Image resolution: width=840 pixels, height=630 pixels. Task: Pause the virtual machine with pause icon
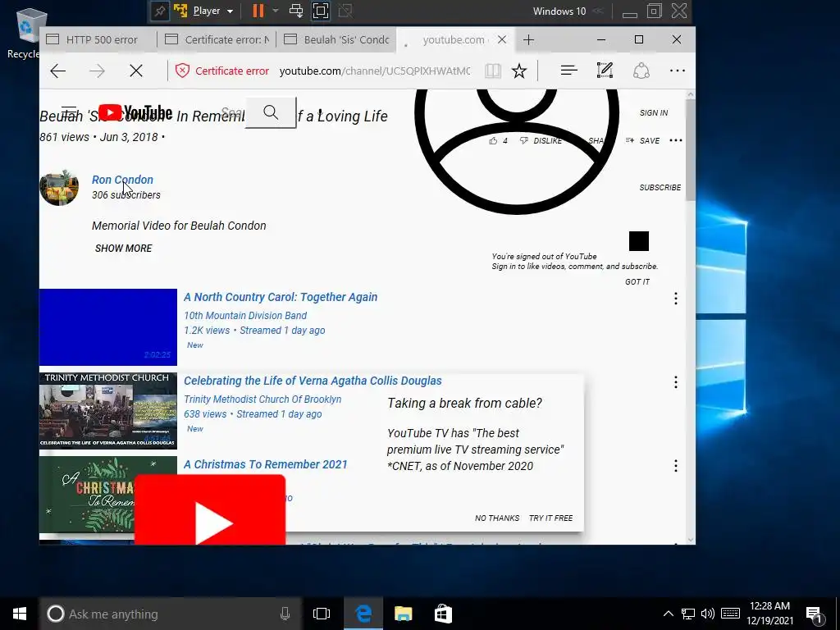258,11
